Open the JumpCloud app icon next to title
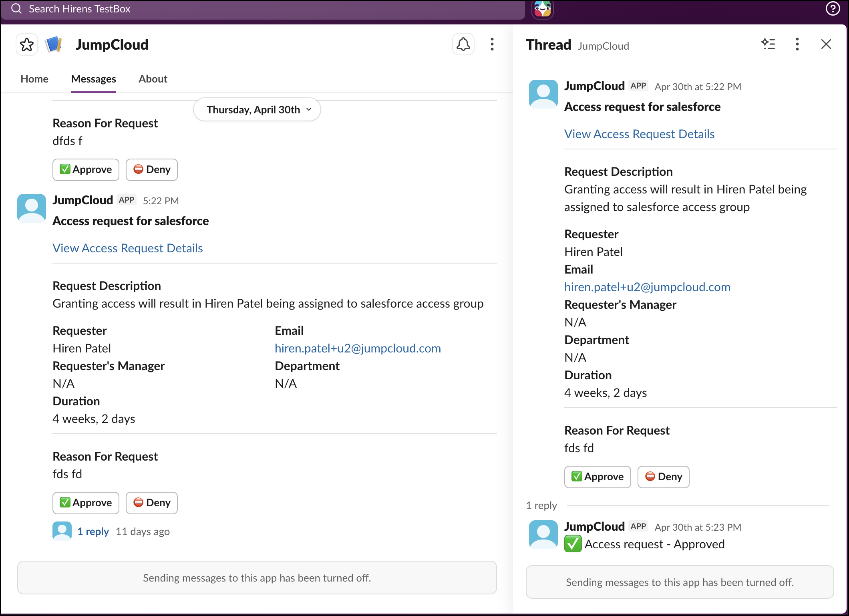 (54, 44)
